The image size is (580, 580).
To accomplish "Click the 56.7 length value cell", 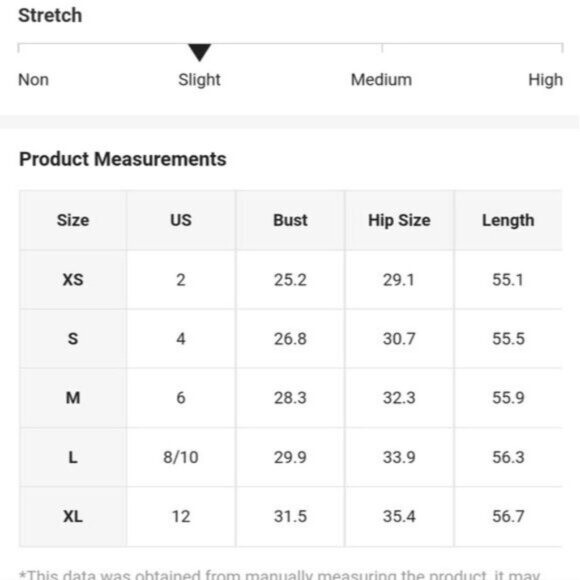I will [508, 517].
